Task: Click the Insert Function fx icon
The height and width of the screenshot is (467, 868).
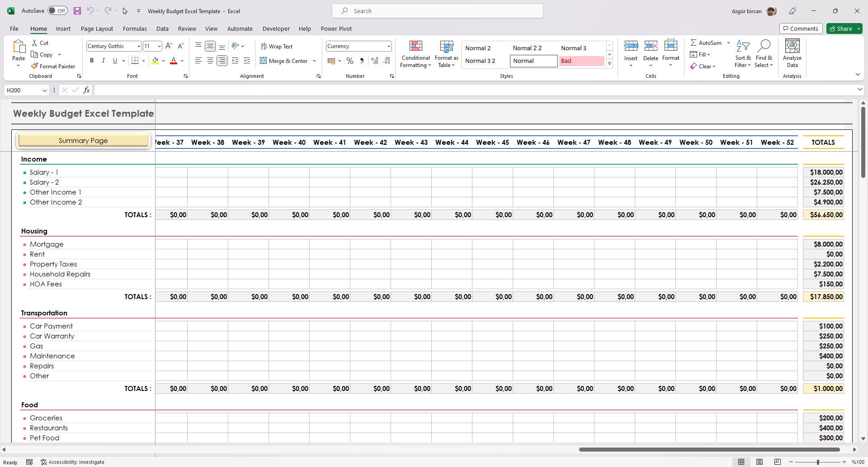Action: 86,90
